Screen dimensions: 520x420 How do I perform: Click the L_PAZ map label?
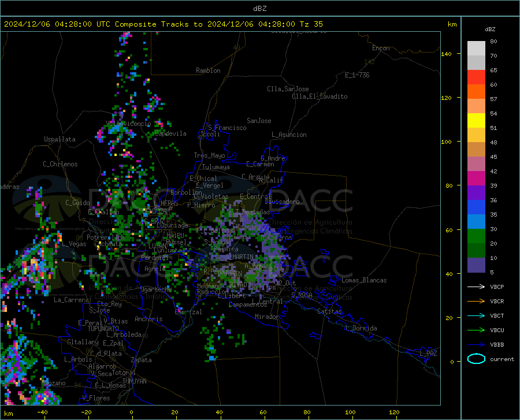(x=429, y=354)
